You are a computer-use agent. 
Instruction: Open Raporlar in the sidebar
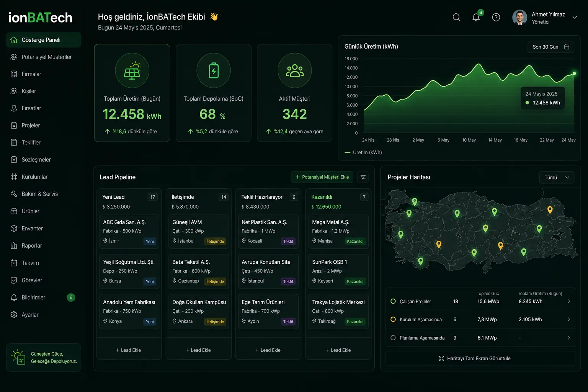point(44,246)
